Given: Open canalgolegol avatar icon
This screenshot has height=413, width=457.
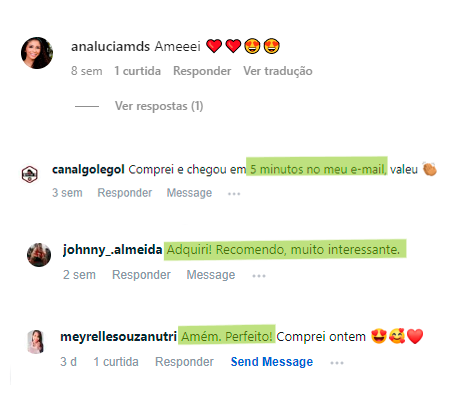Looking at the screenshot, I should [x=30, y=174].
